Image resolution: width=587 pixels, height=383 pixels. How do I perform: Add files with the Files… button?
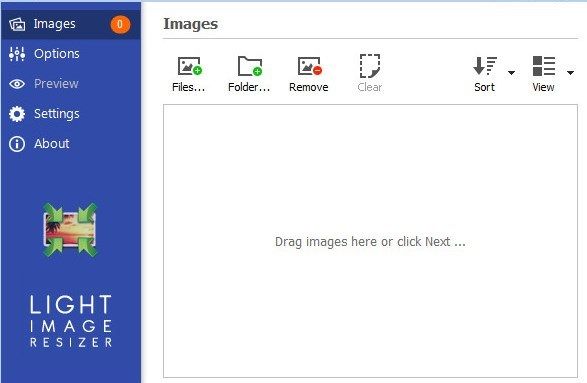click(x=189, y=74)
